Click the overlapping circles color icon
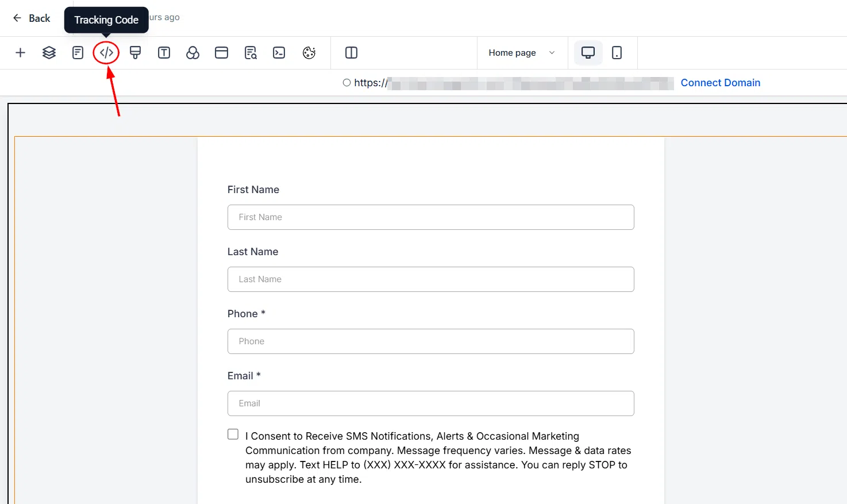 point(193,53)
